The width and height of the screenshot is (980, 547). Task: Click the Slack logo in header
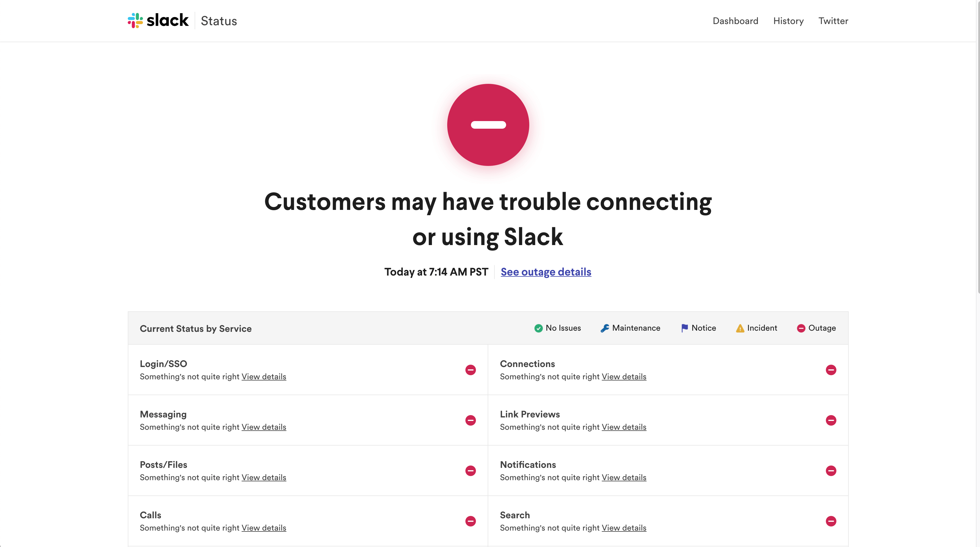tap(158, 21)
